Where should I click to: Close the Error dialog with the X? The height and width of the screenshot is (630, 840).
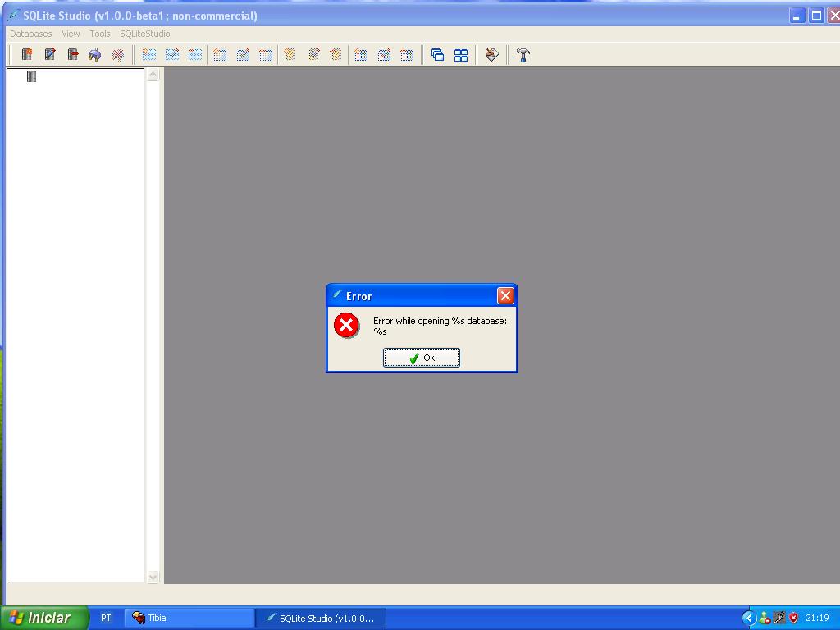click(x=505, y=295)
